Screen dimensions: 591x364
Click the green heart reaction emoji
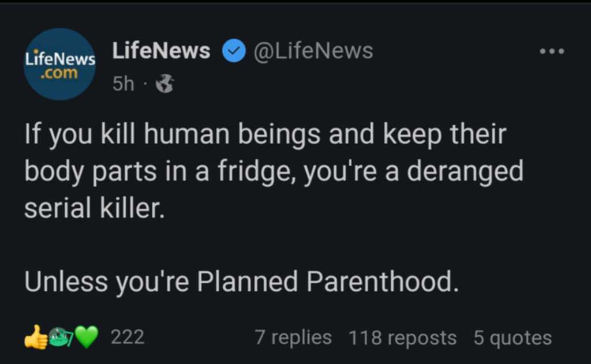click(87, 337)
